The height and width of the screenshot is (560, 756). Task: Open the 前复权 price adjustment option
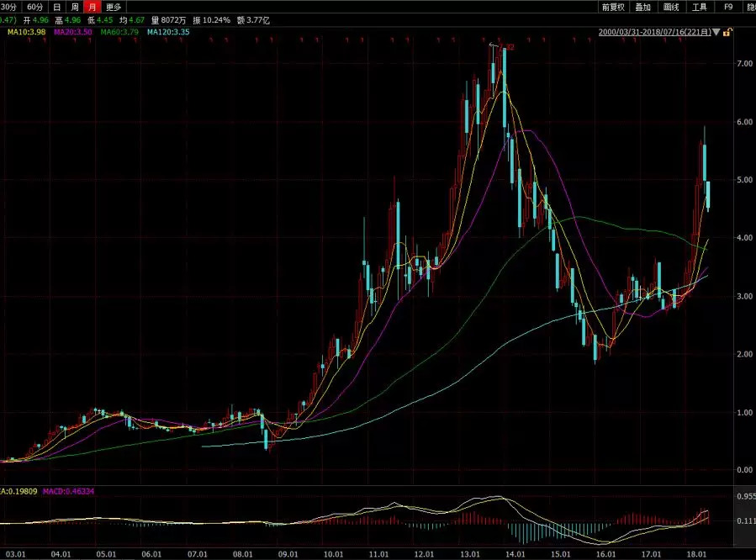point(611,7)
